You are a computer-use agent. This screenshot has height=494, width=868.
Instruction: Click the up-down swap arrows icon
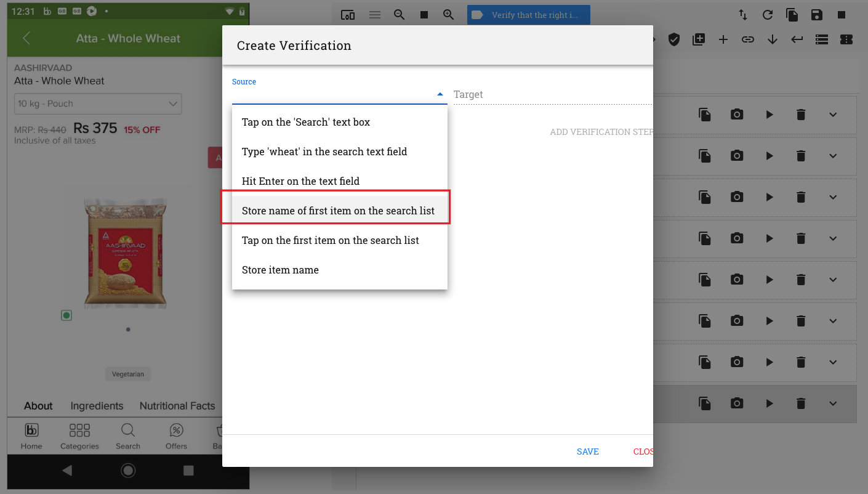[743, 15]
